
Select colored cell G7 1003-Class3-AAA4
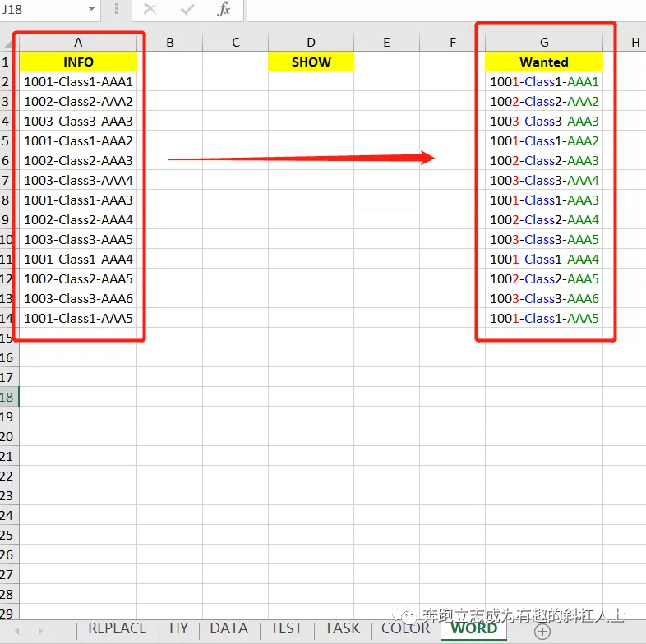(x=544, y=181)
